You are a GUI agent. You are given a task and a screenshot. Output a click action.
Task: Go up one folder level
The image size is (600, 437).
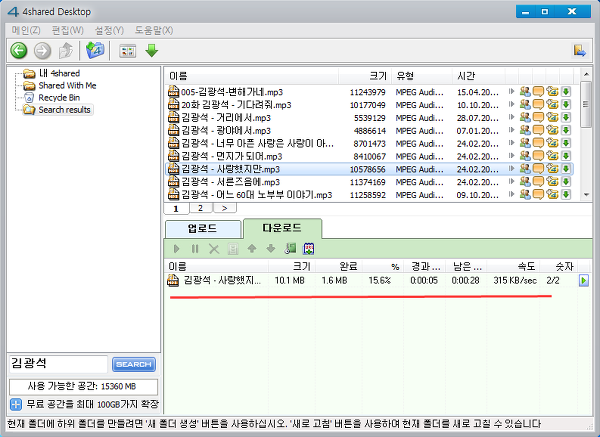(66, 51)
